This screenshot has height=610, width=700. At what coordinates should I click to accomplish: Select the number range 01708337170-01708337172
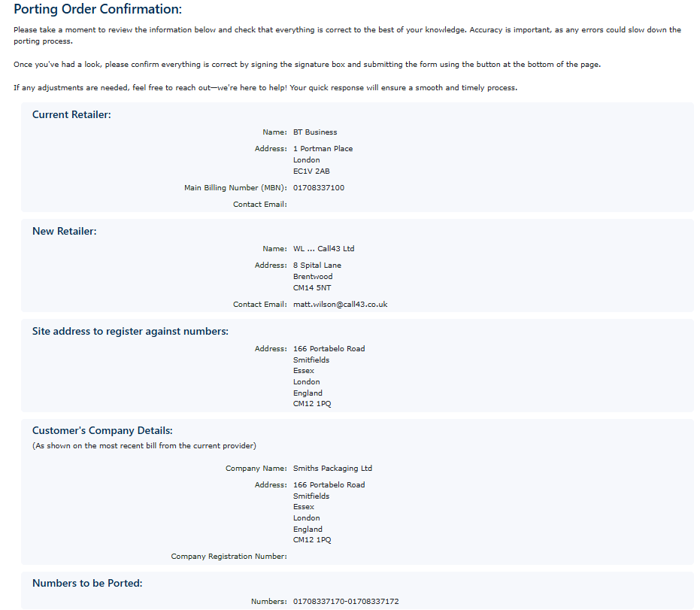coord(346,602)
